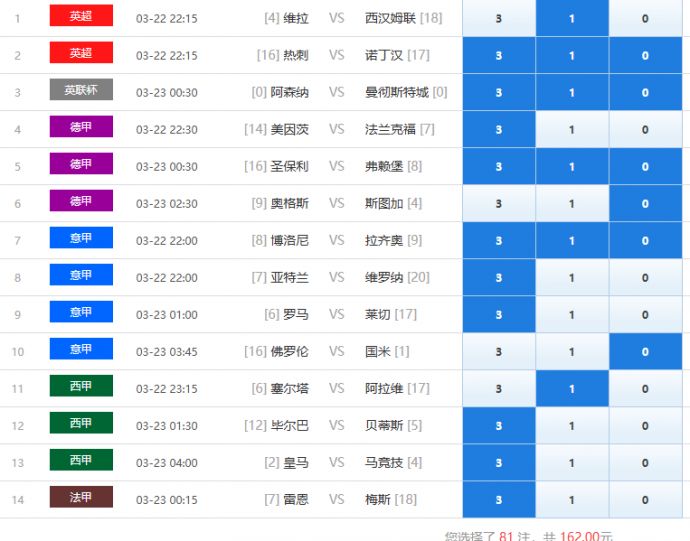Click the 莱切 away team name
Image resolution: width=690 pixels, height=541 pixels.
[378, 315]
